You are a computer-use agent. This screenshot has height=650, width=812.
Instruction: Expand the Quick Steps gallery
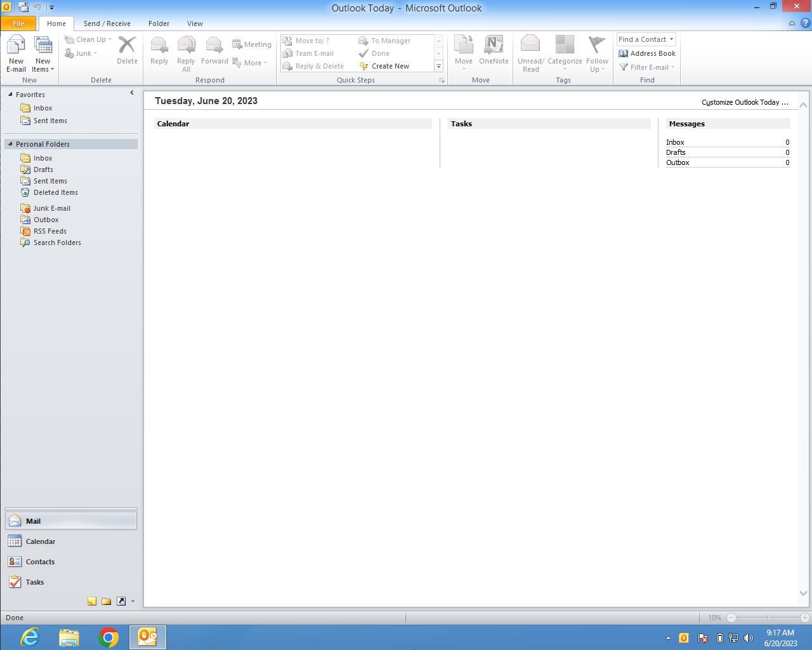pos(438,66)
